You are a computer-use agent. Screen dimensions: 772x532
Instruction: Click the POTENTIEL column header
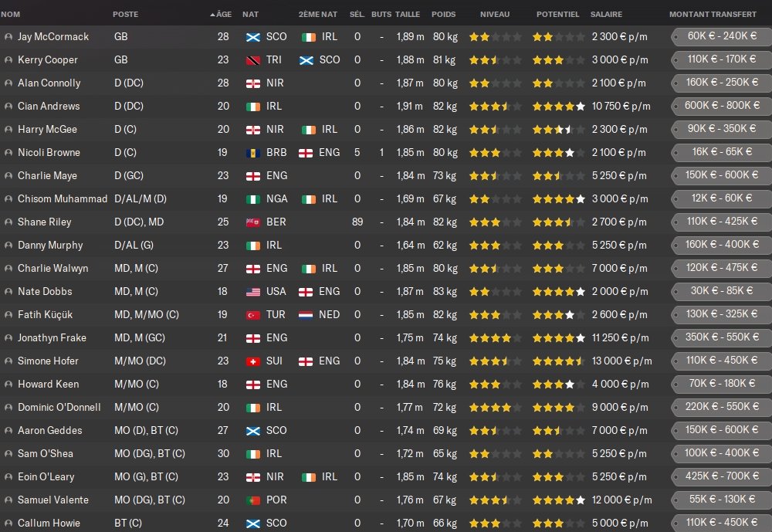(557, 14)
